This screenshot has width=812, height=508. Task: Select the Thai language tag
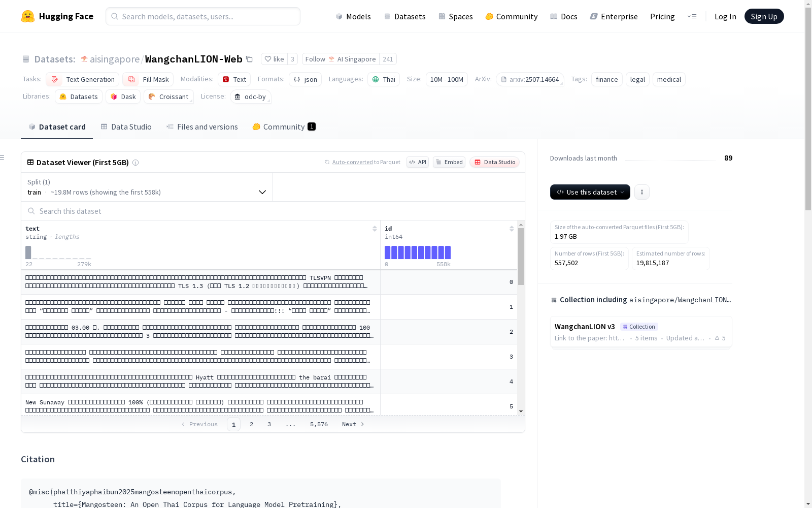click(384, 79)
